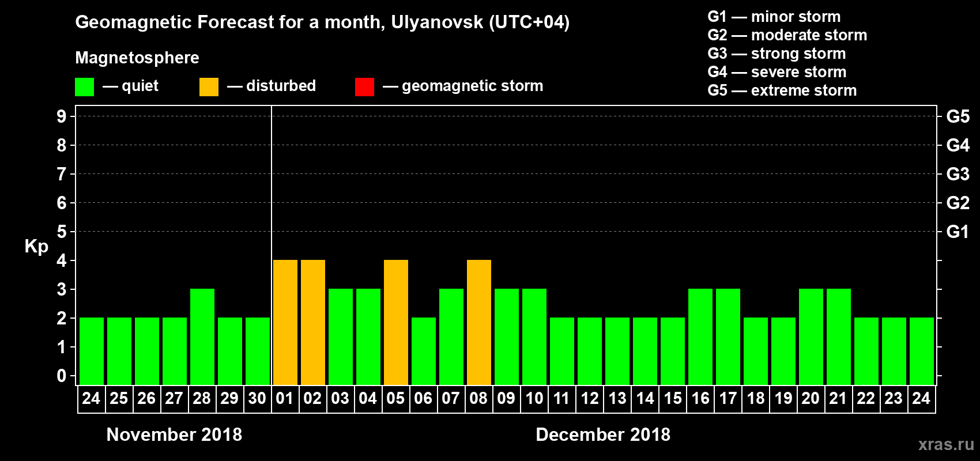Click the 'G3 — strong storm' legend text
Image resolution: width=980 pixels, height=461 pixels.
(x=777, y=54)
